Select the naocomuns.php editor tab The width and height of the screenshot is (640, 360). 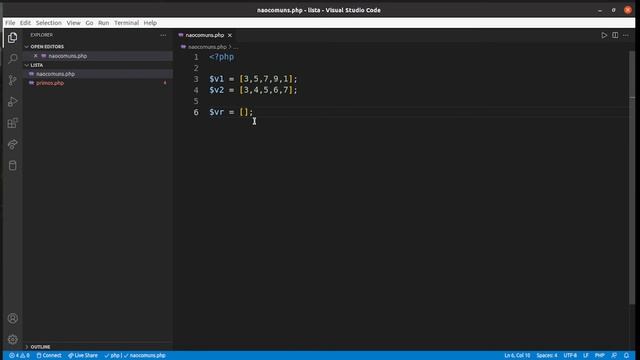coord(205,36)
